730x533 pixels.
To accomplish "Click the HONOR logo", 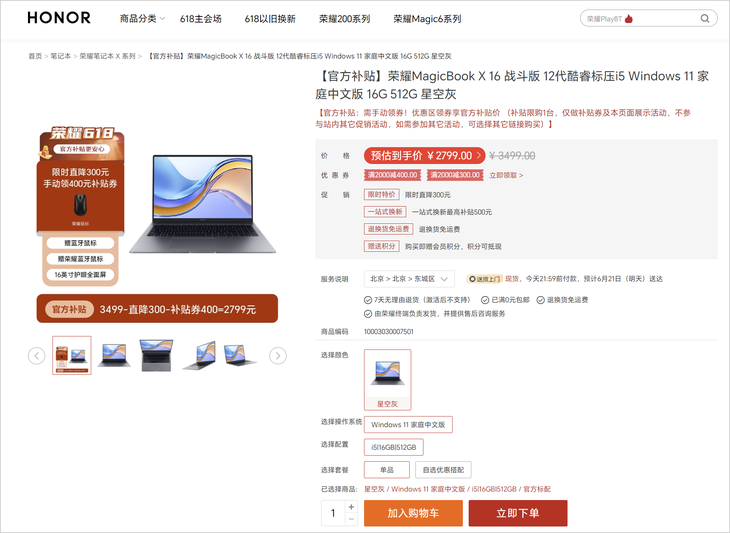I will click(x=59, y=18).
